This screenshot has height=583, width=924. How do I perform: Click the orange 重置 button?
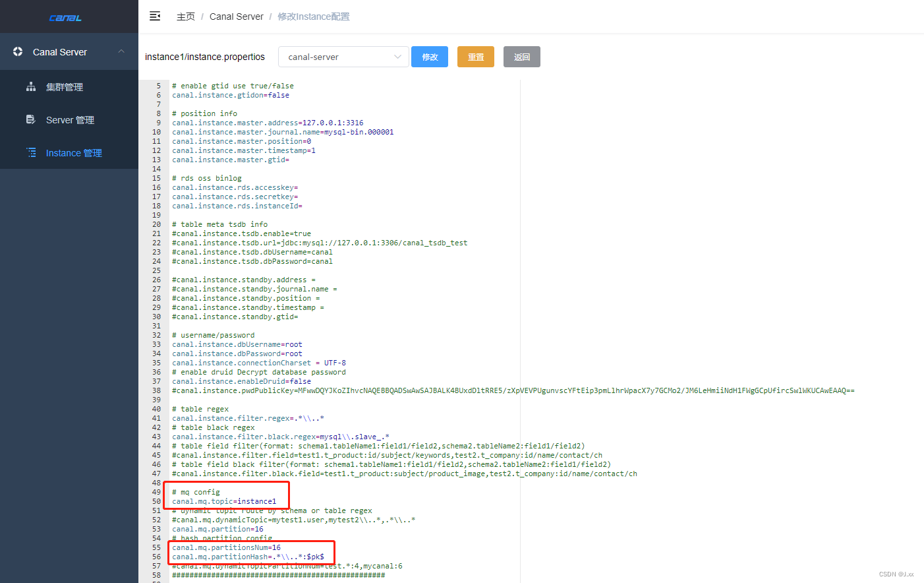pyautogui.click(x=476, y=57)
